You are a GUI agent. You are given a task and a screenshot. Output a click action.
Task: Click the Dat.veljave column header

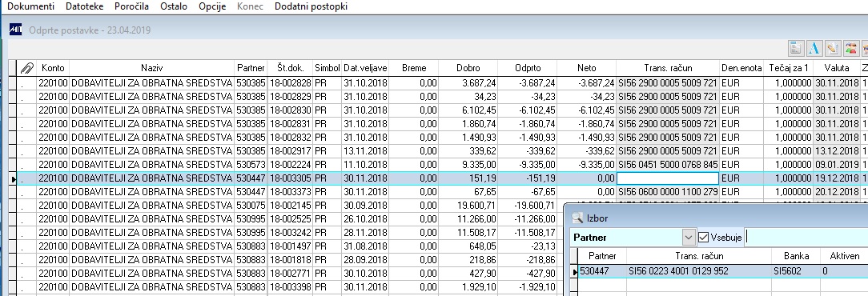(365, 68)
